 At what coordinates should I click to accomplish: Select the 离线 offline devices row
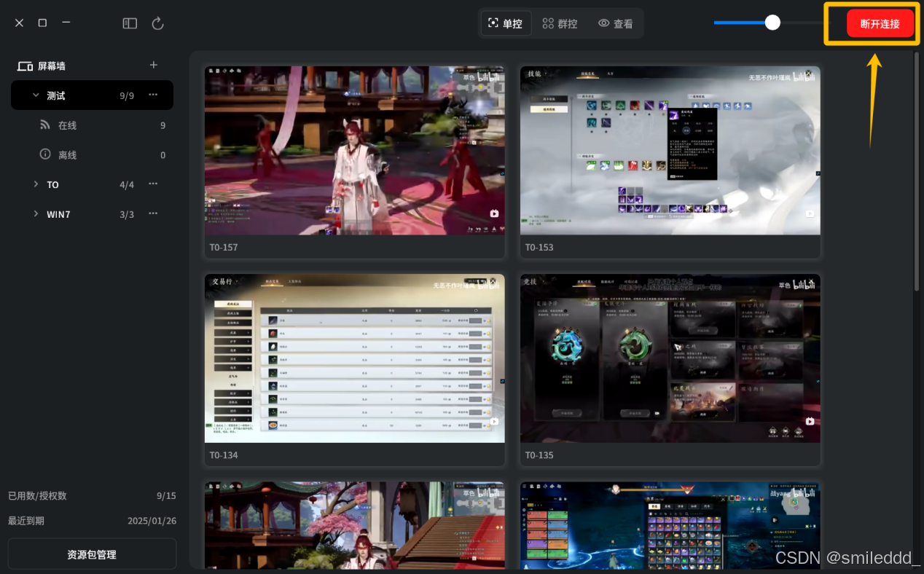92,155
